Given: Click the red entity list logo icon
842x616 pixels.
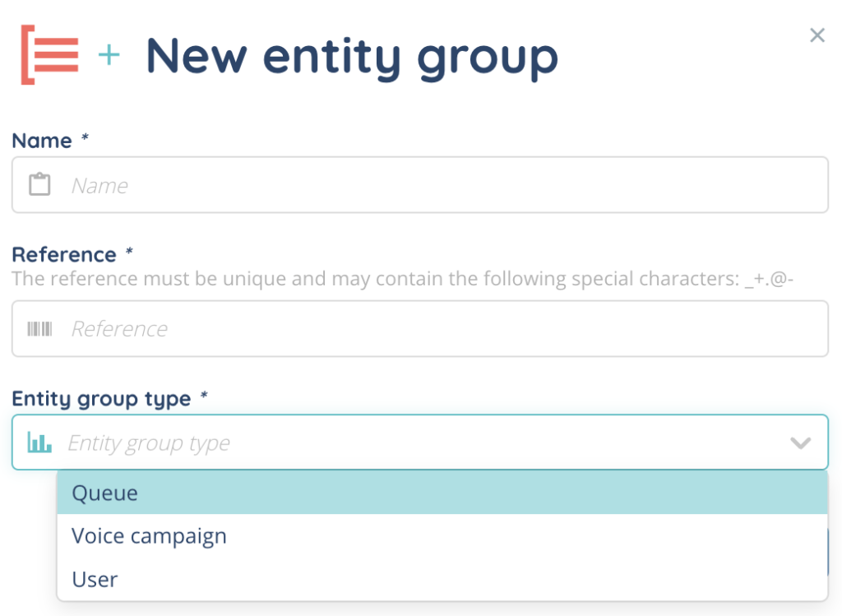Looking at the screenshot, I should tap(49, 55).
